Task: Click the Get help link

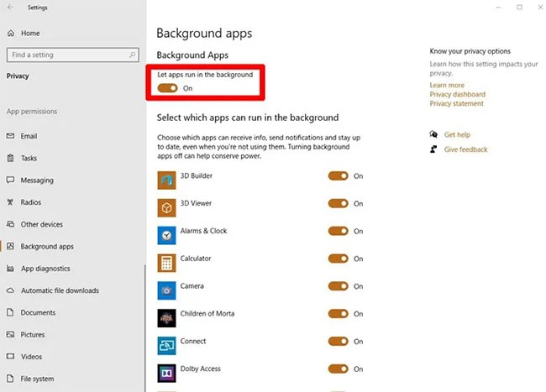Action: click(457, 134)
